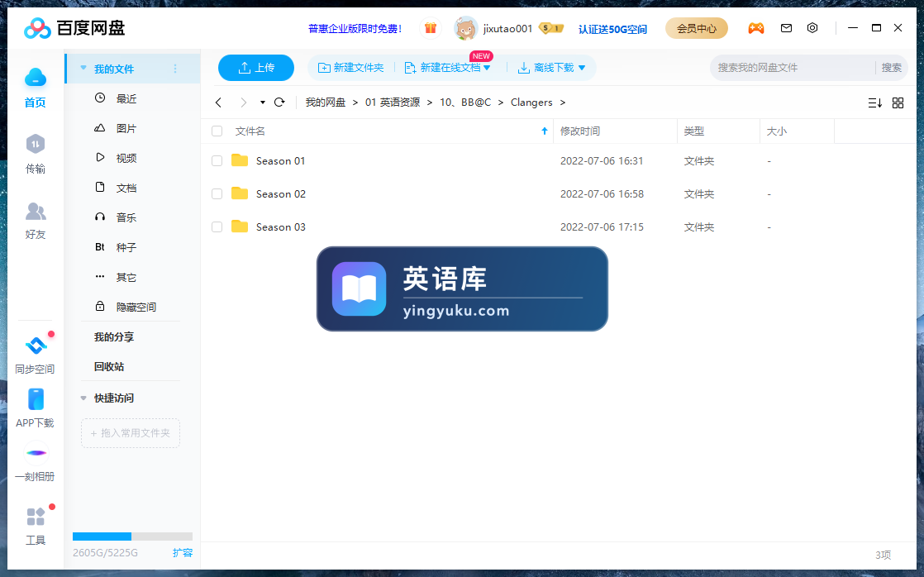Sort by the 修改时间 column header

(x=580, y=131)
